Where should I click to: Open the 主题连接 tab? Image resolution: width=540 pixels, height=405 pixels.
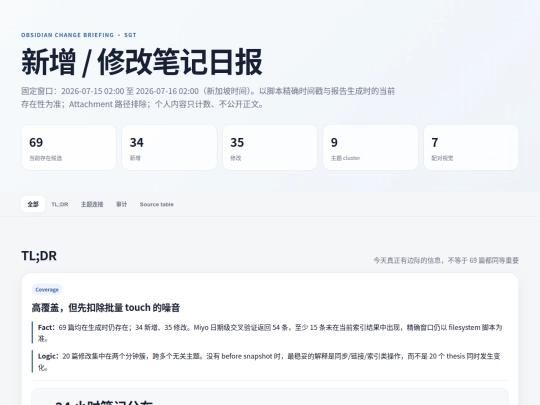pos(92,204)
